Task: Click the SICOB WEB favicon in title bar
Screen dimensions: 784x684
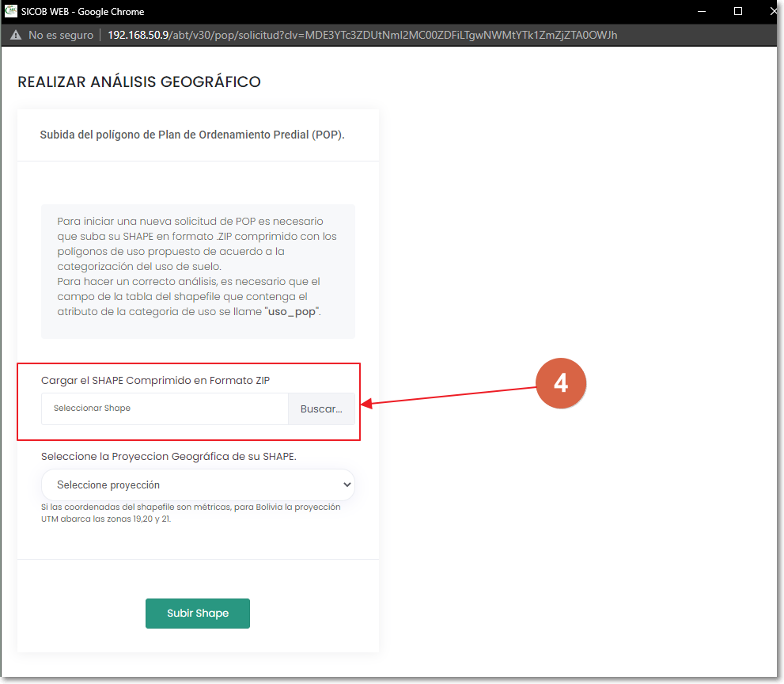Action: click(x=12, y=12)
